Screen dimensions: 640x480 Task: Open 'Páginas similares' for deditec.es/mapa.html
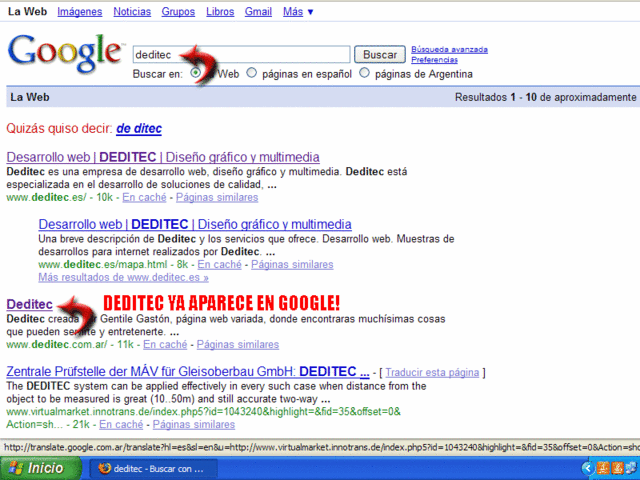(x=292, y=264)
